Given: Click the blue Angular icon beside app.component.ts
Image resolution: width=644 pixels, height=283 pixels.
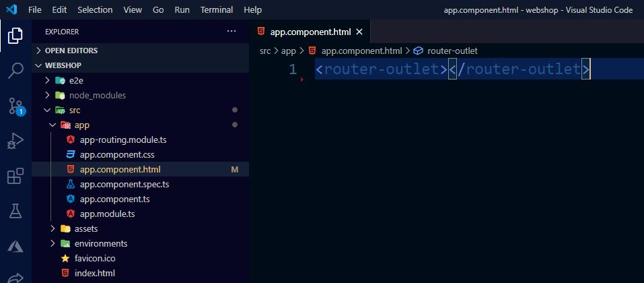Looking at the screenshot, I should (71, 199).
